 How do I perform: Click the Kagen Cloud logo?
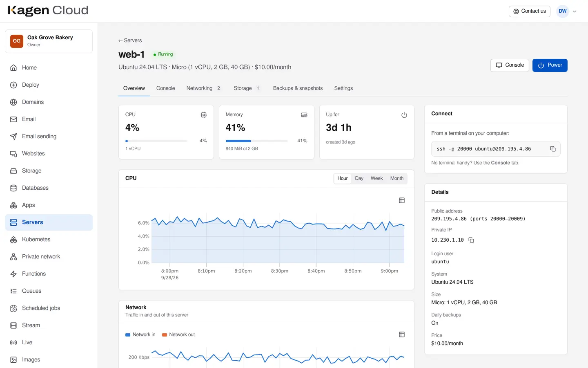pyautogui.click(x=48, y=11)
